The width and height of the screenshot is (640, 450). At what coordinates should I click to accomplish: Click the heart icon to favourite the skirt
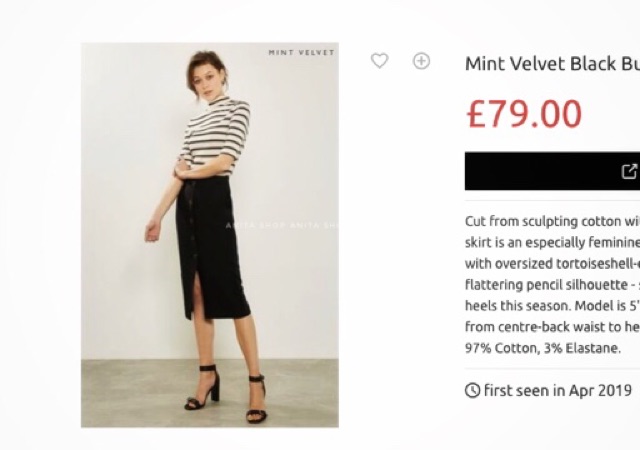click(x=379, y=61)
